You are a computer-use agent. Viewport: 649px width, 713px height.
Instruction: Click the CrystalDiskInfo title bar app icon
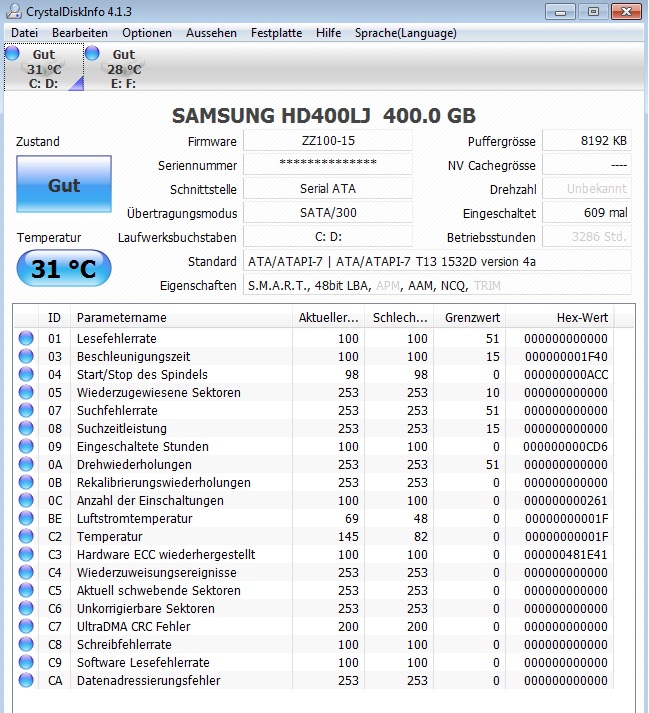click(14, 11)
